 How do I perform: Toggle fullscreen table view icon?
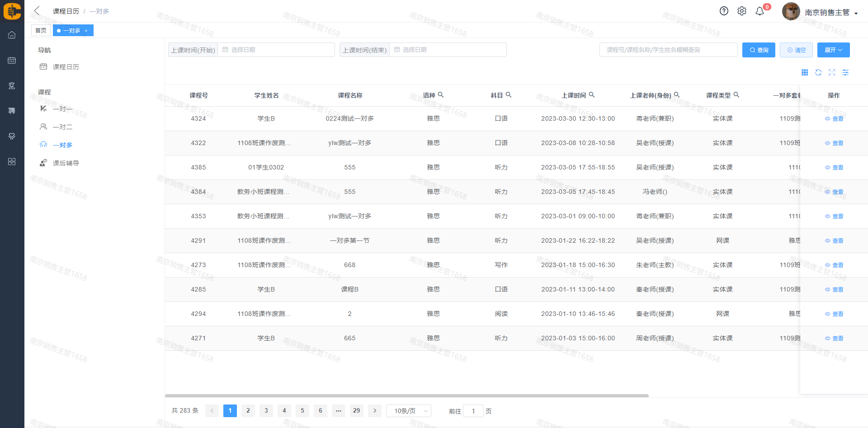[x=832, y=72]
